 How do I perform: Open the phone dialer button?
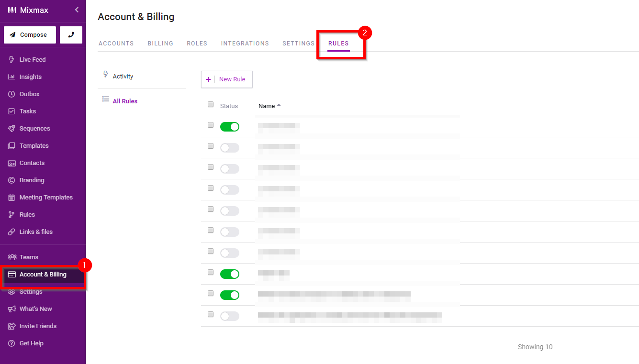pos(71,35)
